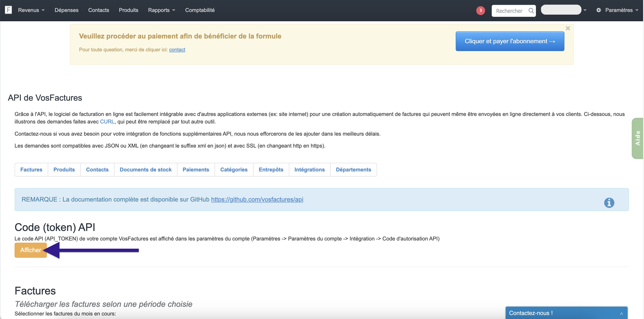The width and height of the screenshot is (644, 319).
Task: Select the Documents de stock tab
Action: (145, 170)
